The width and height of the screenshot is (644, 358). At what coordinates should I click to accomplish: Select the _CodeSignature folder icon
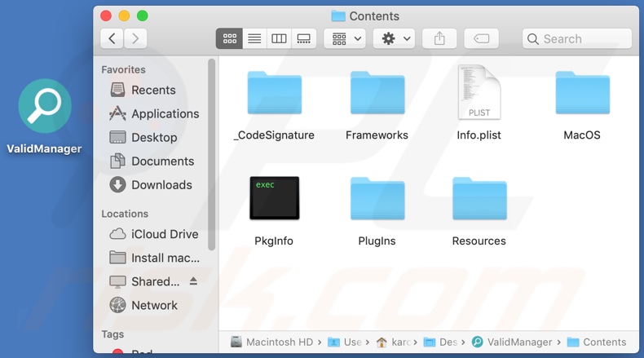pos(275,92)
